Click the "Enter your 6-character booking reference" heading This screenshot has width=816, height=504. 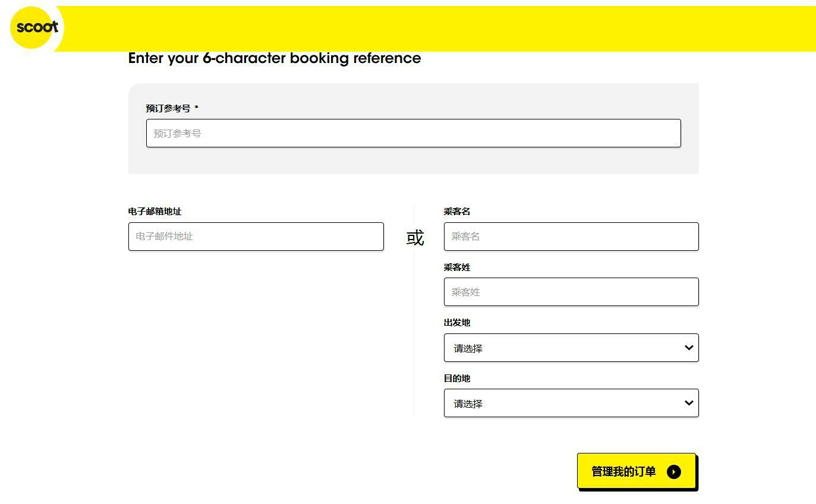pyautogui.click(x=274, y=58)
